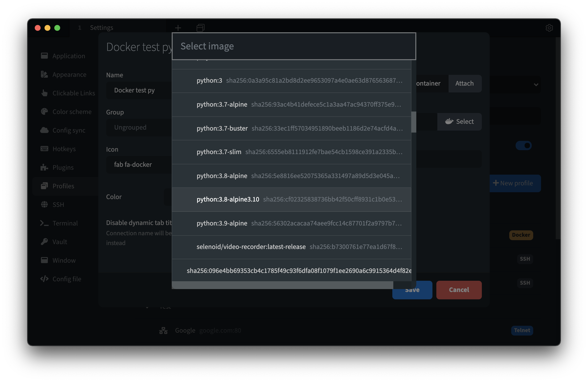The width and height of the screenshot is (588, 382).
Task: Click the Select docker image button
Action: point(459,122)
